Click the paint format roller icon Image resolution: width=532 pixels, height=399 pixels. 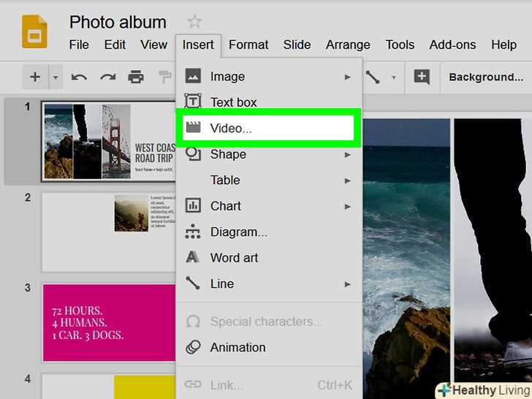point(164,77)
